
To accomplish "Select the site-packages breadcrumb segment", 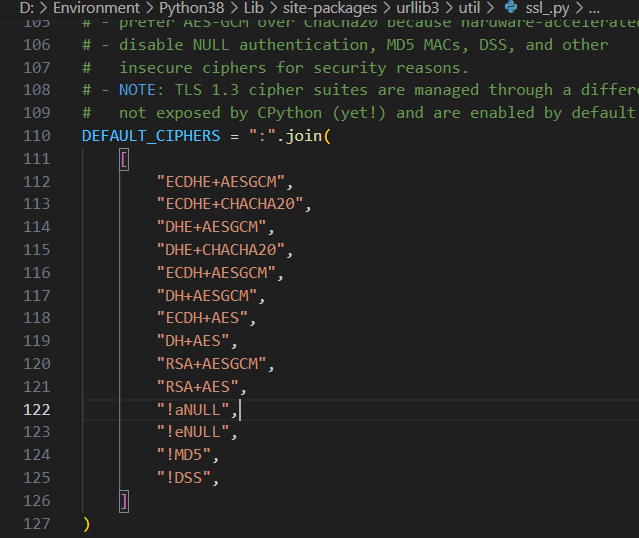I will coord(330,8).
